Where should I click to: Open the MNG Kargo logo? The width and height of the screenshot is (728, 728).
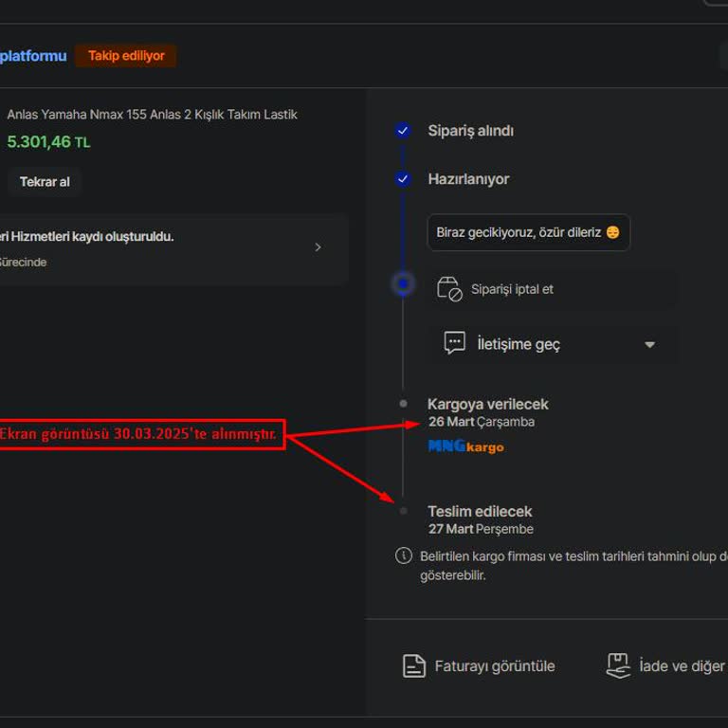[465, 446]
